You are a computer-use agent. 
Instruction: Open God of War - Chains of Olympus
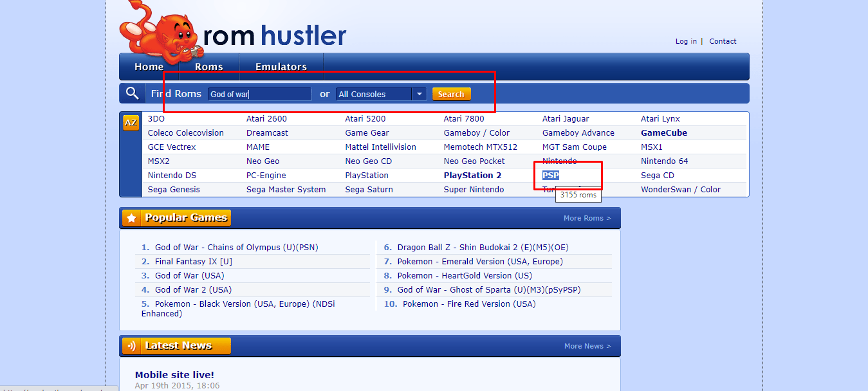[x=237, y=248]
